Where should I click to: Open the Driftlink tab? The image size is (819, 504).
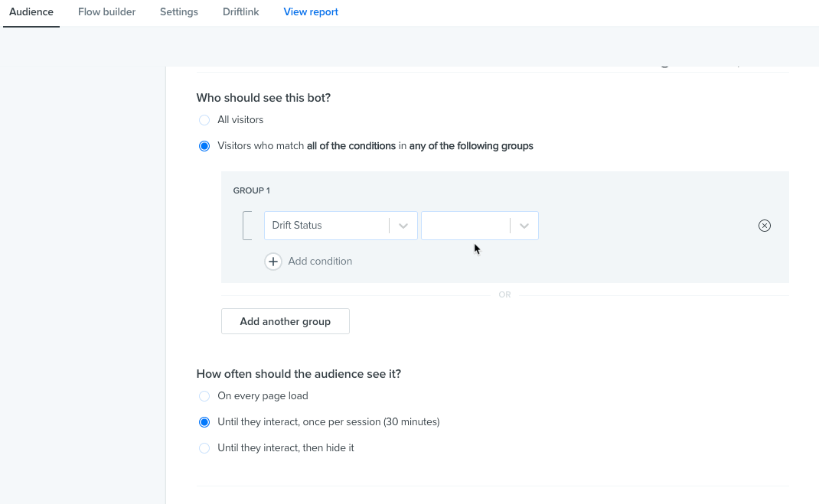(241, 12)
